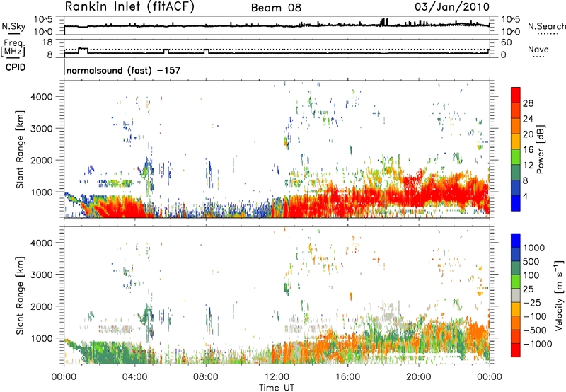
Task: Select the "-100" Velocity colorbar label
Action: (535, 316)
